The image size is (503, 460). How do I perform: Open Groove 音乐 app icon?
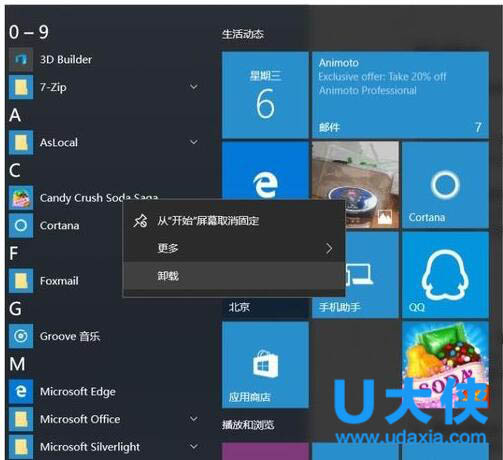(21, 336)
